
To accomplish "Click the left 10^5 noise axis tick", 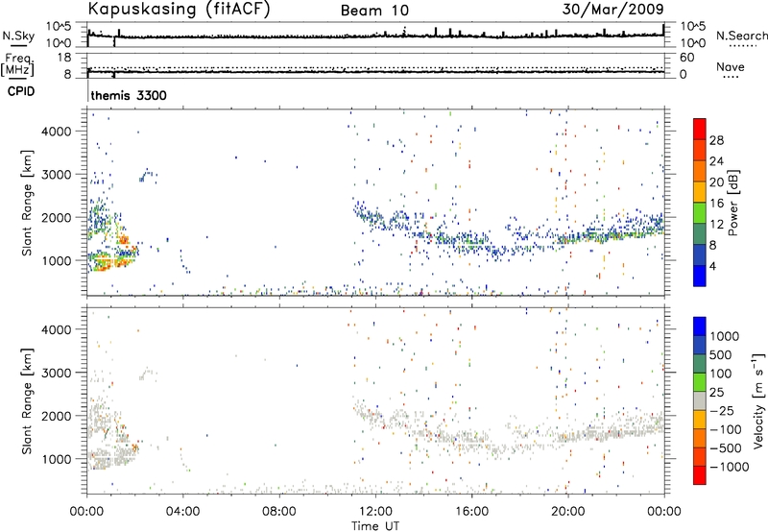I will (59, 26).
